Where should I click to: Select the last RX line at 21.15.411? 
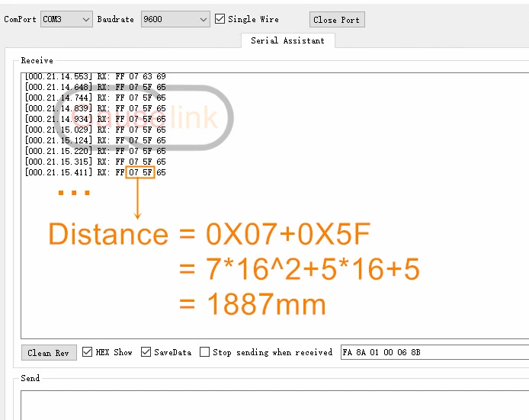pyautogui.click(x=95, y=172)
